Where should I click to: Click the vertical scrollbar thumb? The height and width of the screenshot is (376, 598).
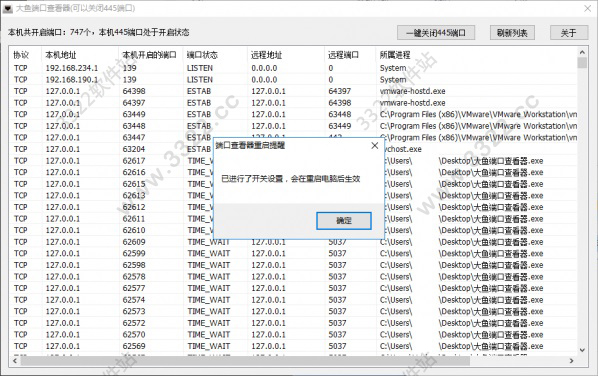582,63
